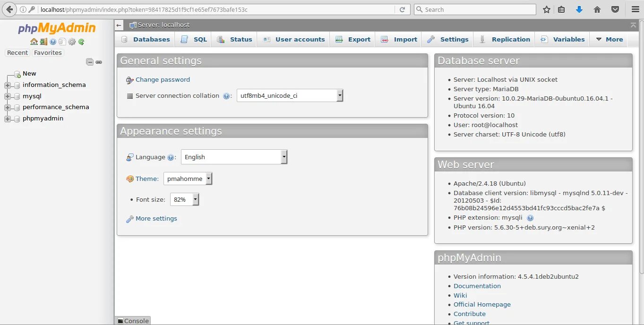The image size is (644, 325).
Task: Bookmark this page with star icon
Action: (x=547, y=9)
